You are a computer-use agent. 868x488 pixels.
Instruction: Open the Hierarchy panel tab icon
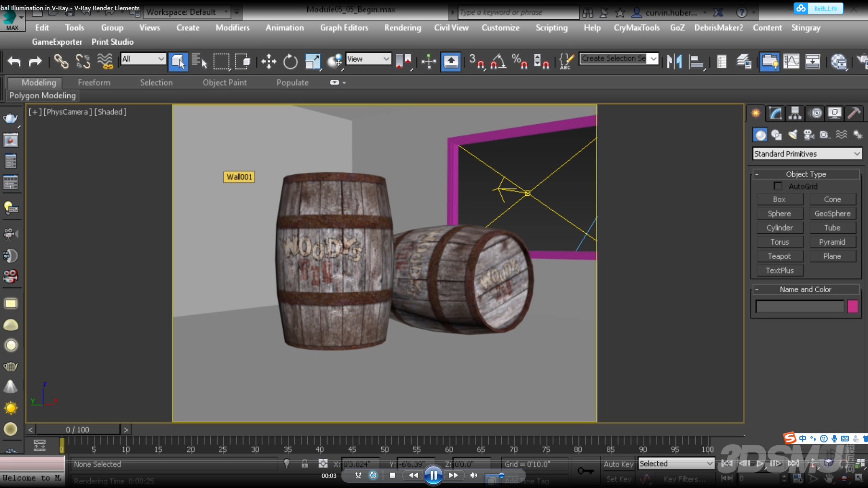(795, 113)
